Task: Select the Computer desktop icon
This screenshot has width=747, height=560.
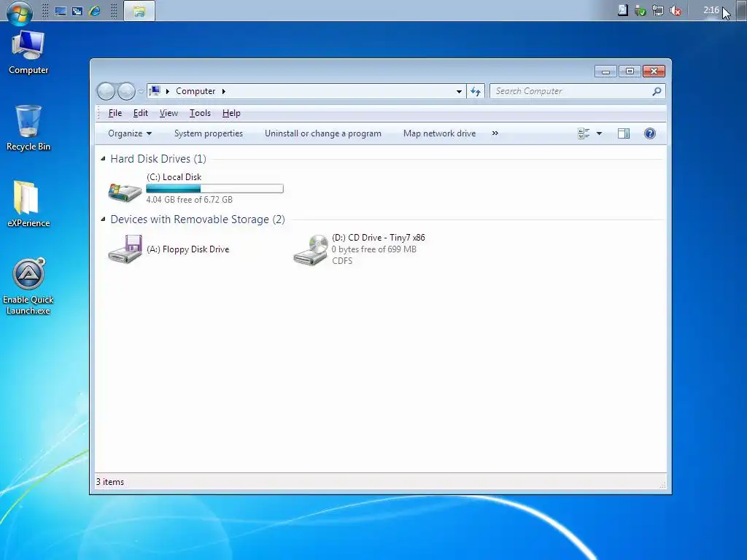Action: point(28,52)
